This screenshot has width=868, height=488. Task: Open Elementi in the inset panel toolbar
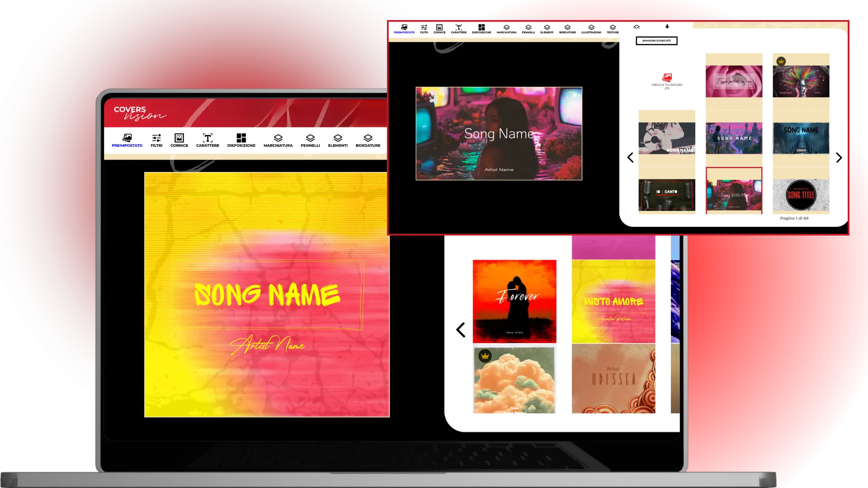coord(547,29)
